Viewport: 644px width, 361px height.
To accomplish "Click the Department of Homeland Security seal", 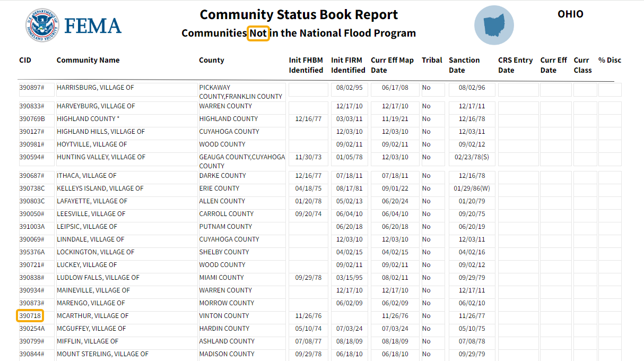I will tap(42, 26).
